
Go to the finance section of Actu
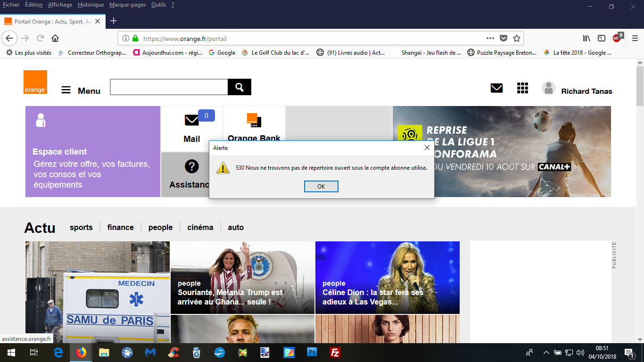121,227
